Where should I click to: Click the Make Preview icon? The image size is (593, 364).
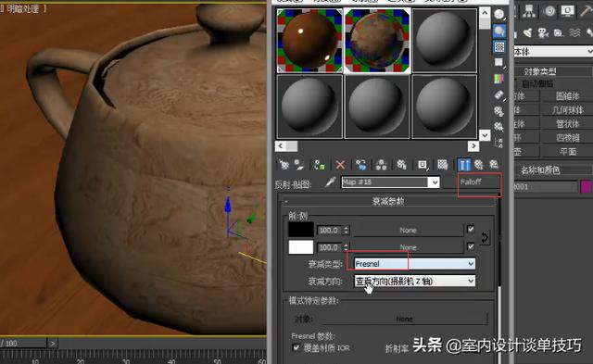pyautogui.click(x=499, y=94)
